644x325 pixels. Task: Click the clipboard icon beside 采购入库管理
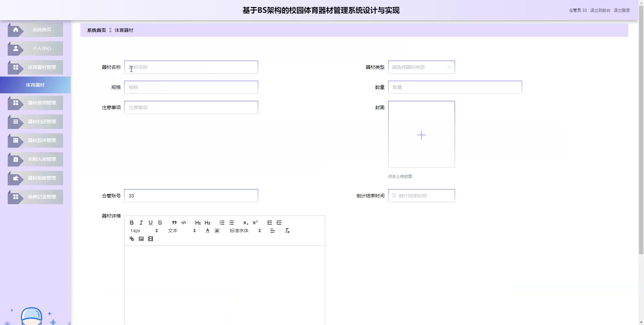[16, 159]
